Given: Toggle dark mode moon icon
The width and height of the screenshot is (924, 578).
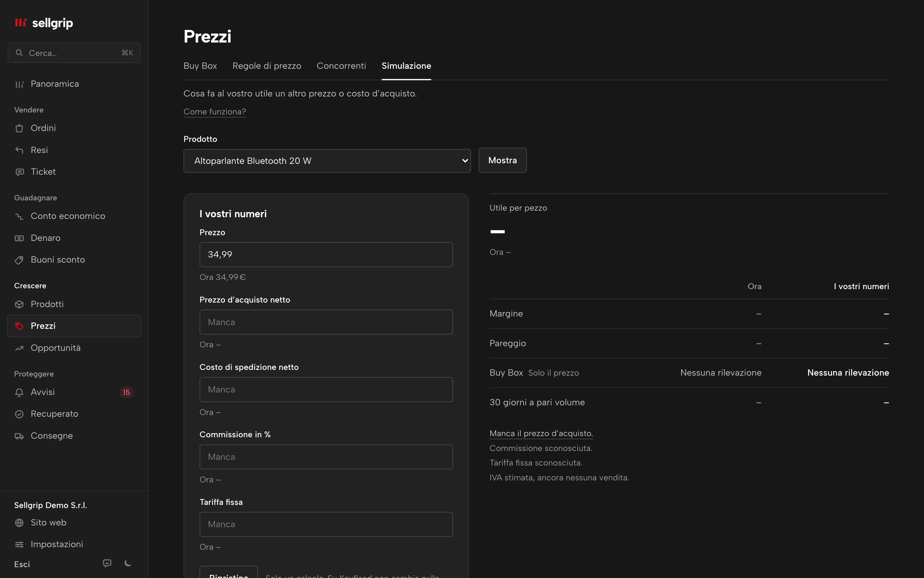Looking at the screenshot, I should click(x=128, y=563).
